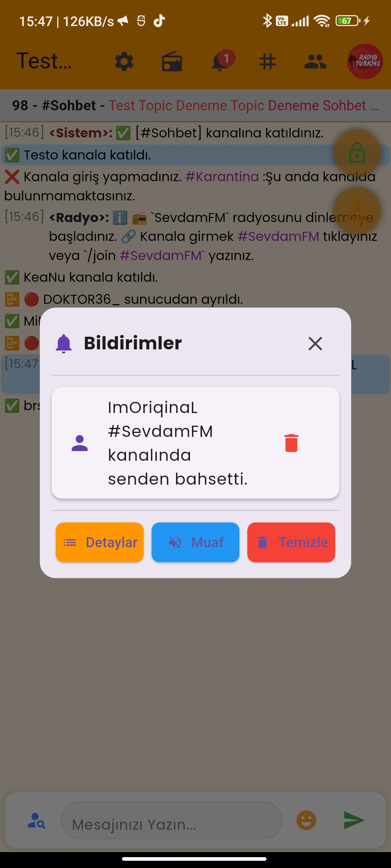Close the Bildirimler dialog
Viewport: 391px width, 868px height.
315,344
